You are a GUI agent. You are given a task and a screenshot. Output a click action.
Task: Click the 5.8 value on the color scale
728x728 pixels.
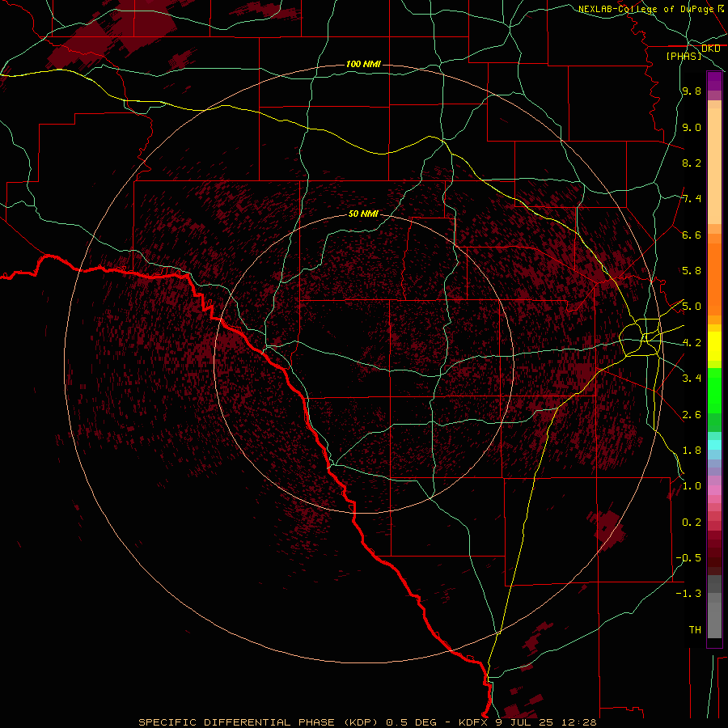pyautogui.click(x=692, y=271)
